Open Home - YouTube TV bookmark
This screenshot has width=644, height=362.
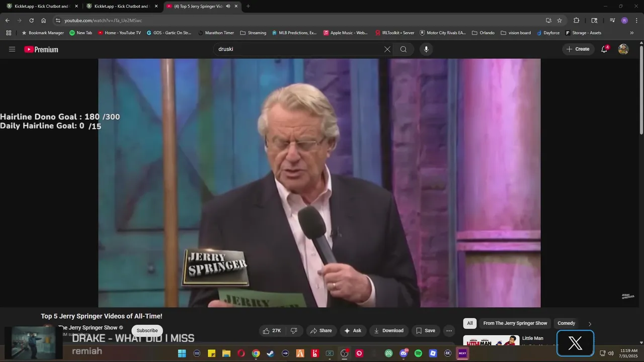click(x=119, y=33)
